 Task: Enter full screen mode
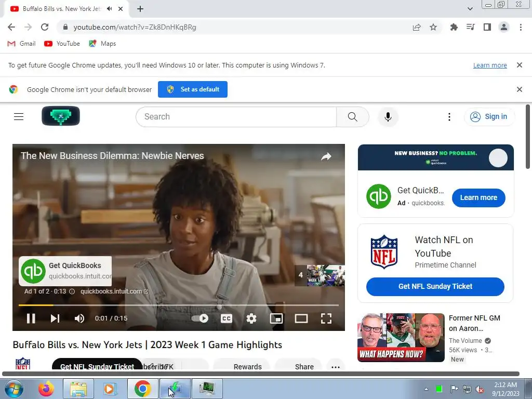[x=326, y=318]
